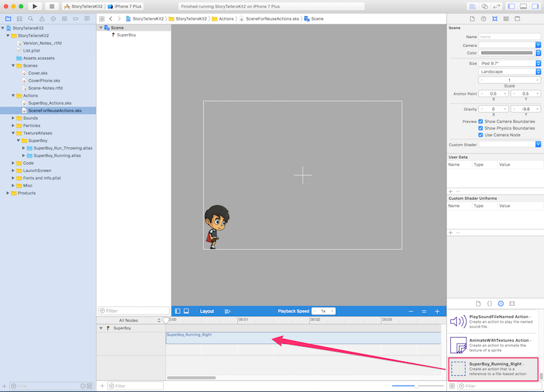Open the Playback Speed 1x selector
Image resolution: width=544 pixels, height=392 pixels.
[324, 311]
